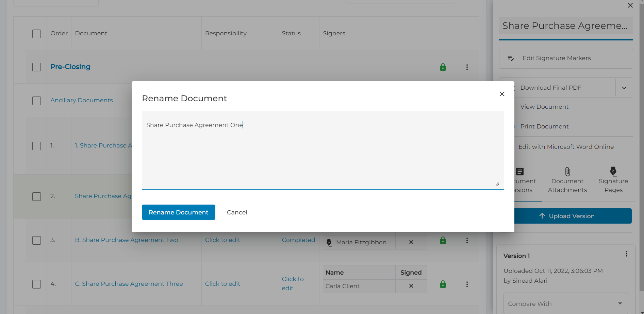Click inside the document name text field
Screen dimensions: 644x314
(323, 150)
